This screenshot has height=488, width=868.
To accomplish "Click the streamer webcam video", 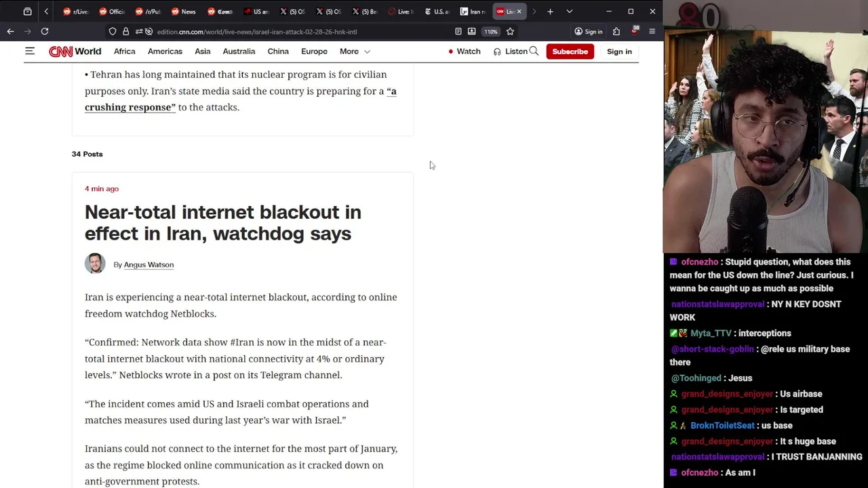I will (x=766, y=127).
